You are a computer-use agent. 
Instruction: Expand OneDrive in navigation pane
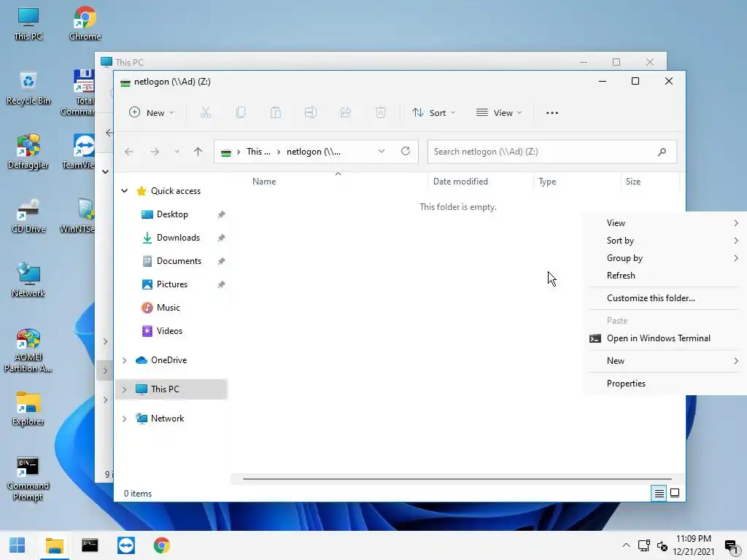[124, 360]
